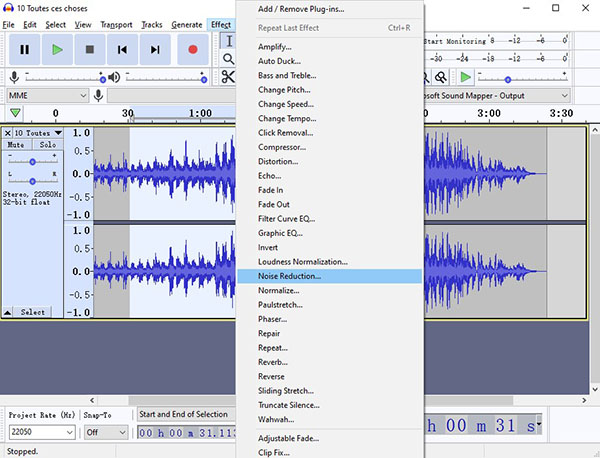Choose Fade In effect
Image resolution: width=600 pixels, height=458 pixels.
pos(329,190)
